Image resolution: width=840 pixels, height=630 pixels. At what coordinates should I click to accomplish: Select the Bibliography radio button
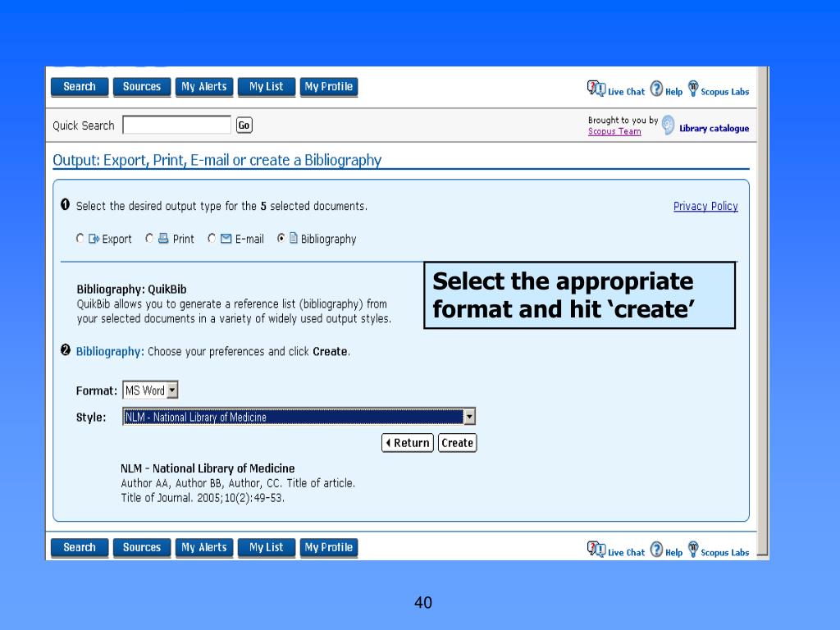click(x=281, y=238)
